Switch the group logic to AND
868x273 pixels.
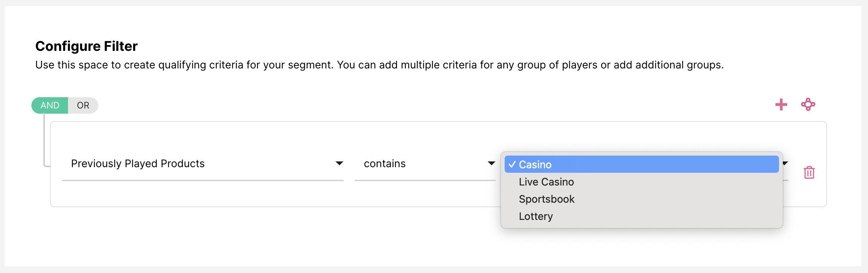click(x=50, y=105)
